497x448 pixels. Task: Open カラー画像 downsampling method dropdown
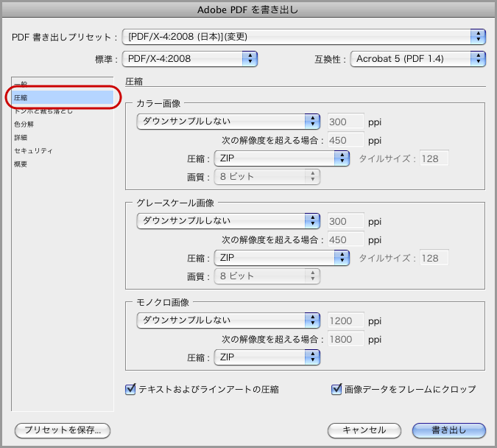[228, 122]
